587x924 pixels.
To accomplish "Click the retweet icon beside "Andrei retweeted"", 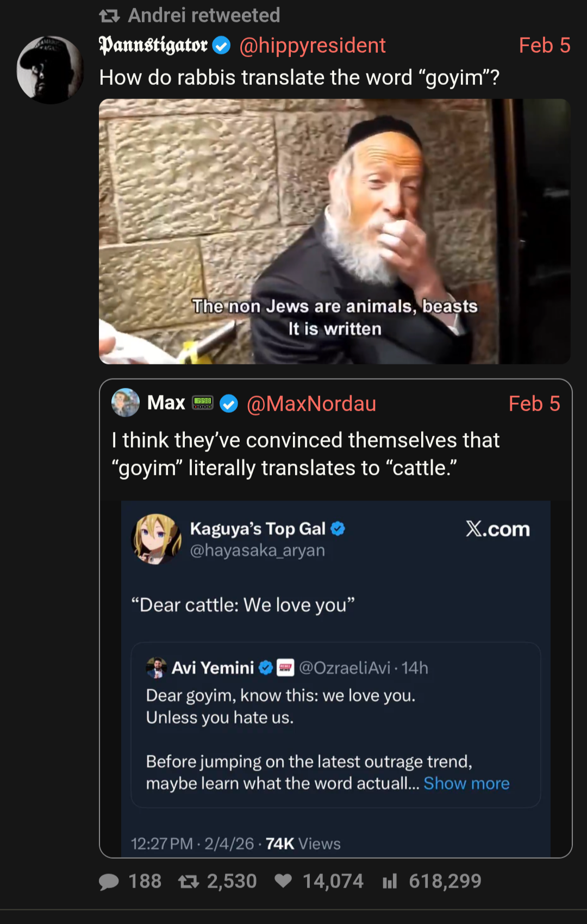I will [109, 16].
